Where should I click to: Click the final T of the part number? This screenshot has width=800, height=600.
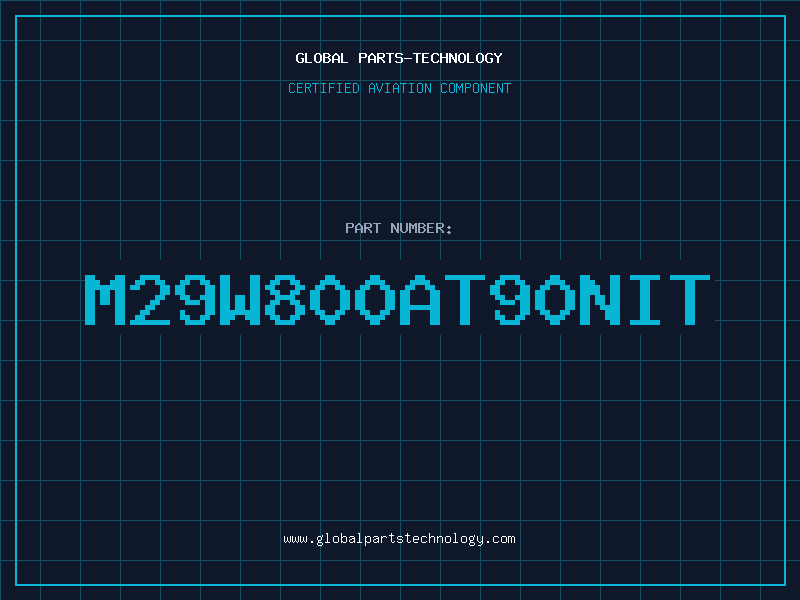690,299
